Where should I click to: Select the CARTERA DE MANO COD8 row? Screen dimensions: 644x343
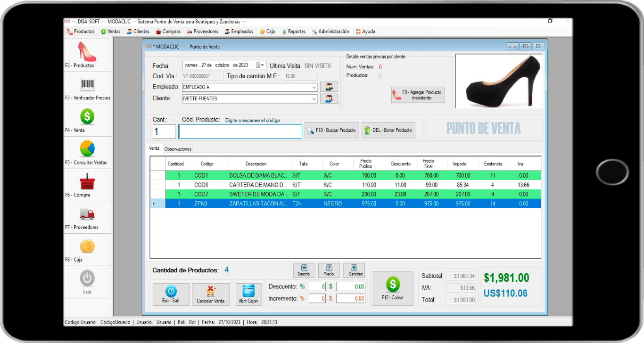346,185
